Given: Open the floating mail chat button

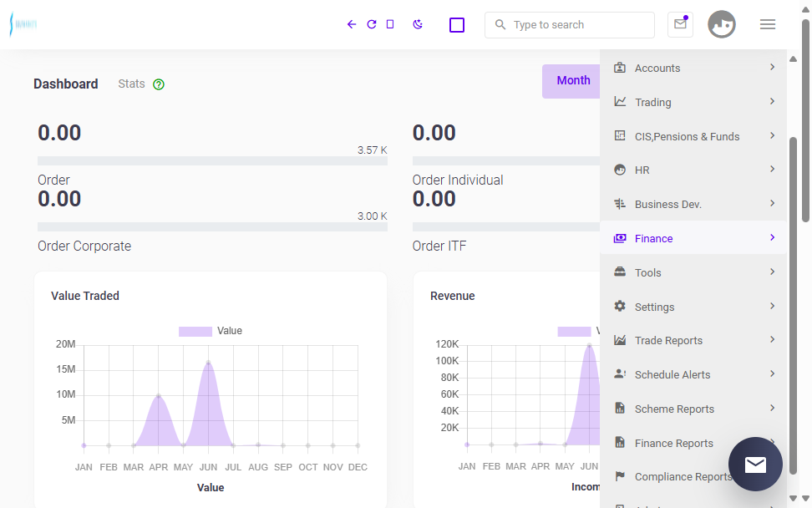Looking at the screenshot, I should pyautogui.click(x=755, y=464).
